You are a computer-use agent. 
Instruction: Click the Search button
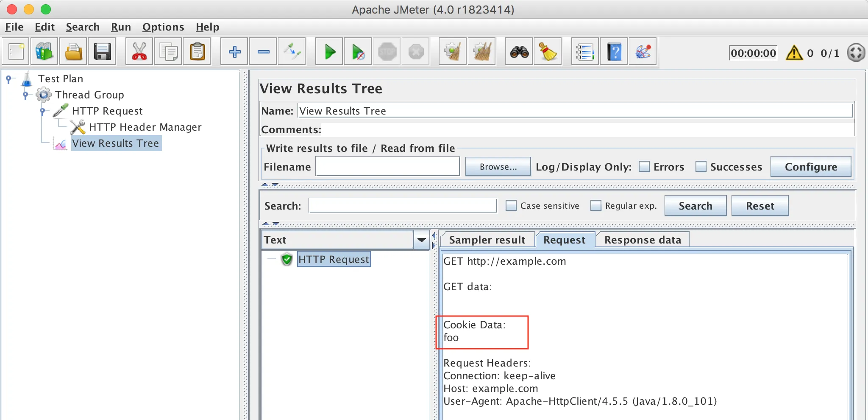pyautogui.click(x=696, y=206)
